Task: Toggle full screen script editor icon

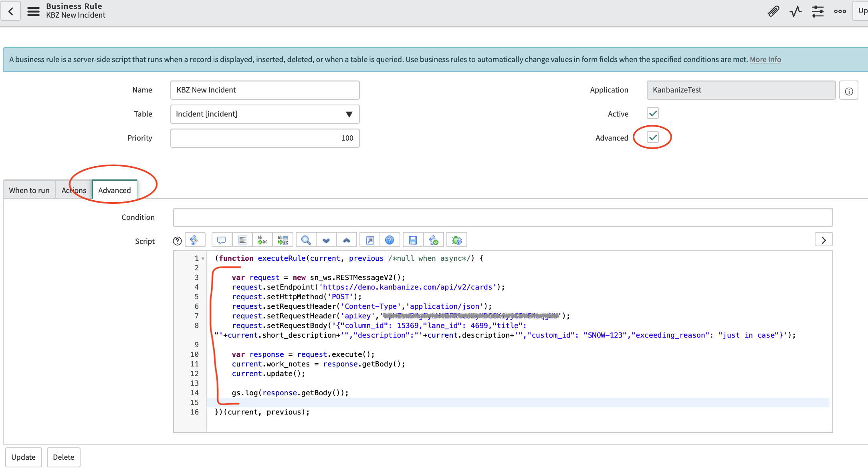Action: coord(370,240)
